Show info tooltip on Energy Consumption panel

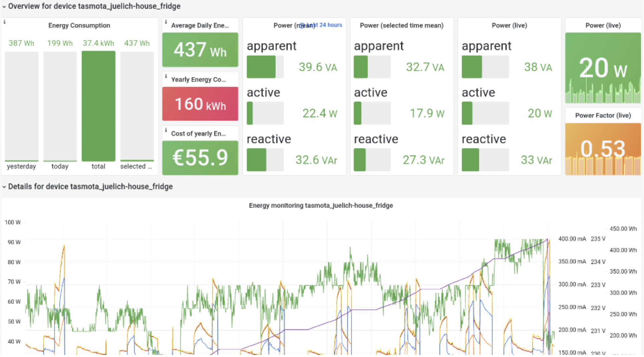pos(4,22)
